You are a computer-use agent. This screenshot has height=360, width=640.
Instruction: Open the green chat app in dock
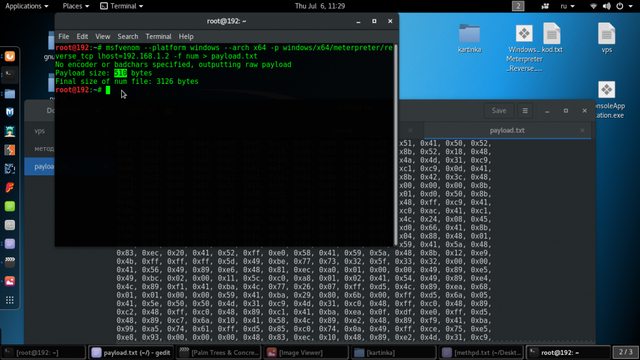click(x=9, y=206)
